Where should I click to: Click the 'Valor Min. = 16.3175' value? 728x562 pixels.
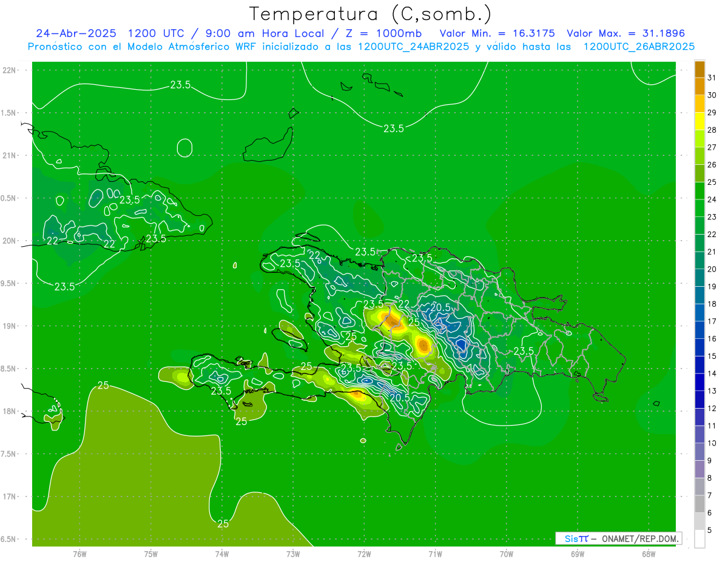[497, 33]
